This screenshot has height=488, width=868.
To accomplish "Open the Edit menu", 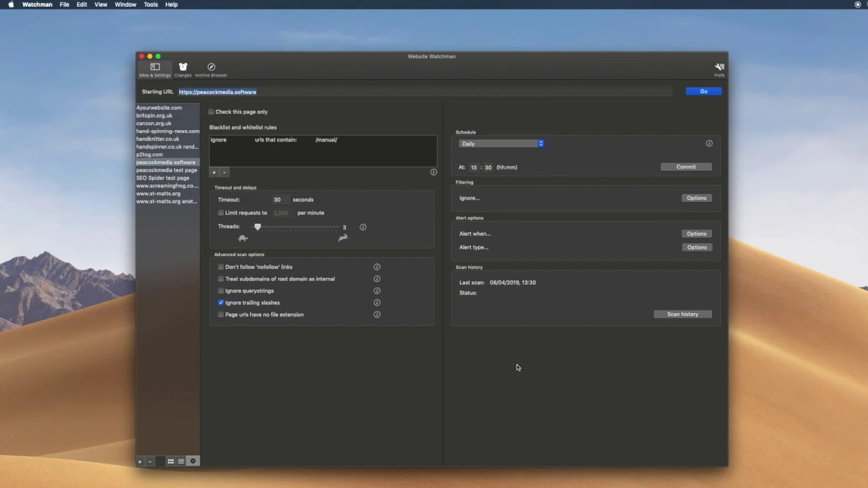I will tap(81, 5).
